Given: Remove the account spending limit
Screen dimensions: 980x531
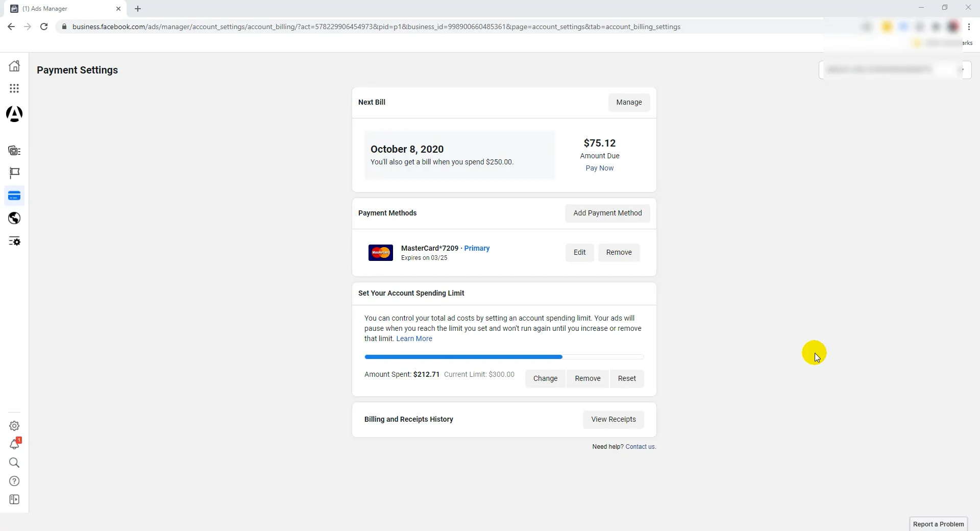Looking at the screenshot, I should [587, 379].
